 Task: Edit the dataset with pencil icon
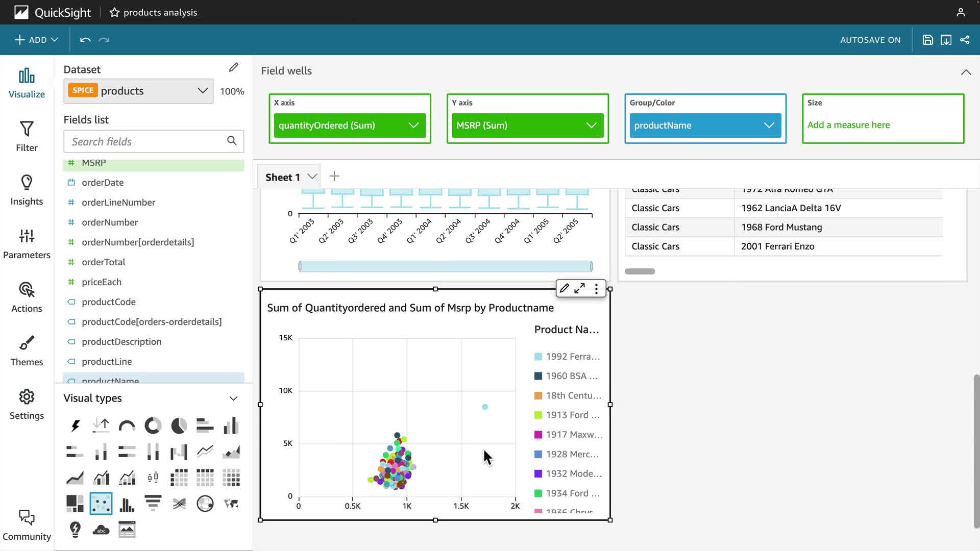click(x=233, y=68)
